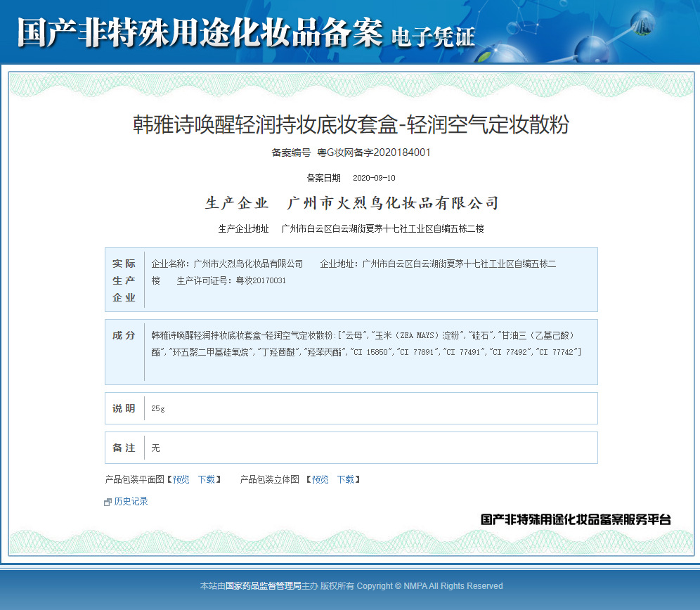Download the product packaging flat image (产品包装平面图 下载)
Image resolution: width=700 pixels, height=610 pixels.
(x=206, y=479)
